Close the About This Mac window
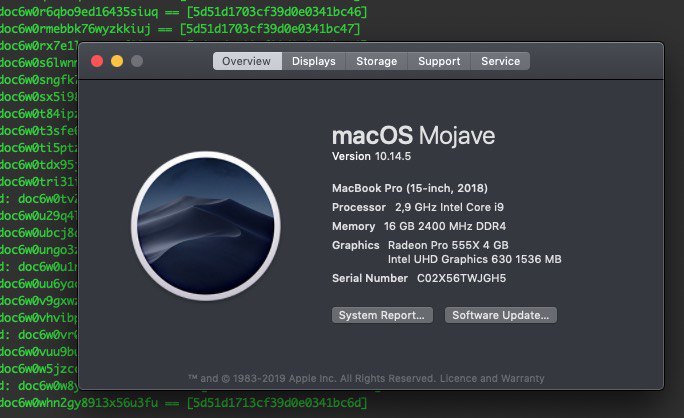This screenshot has height=418, width=684. [x=97, y=61]
